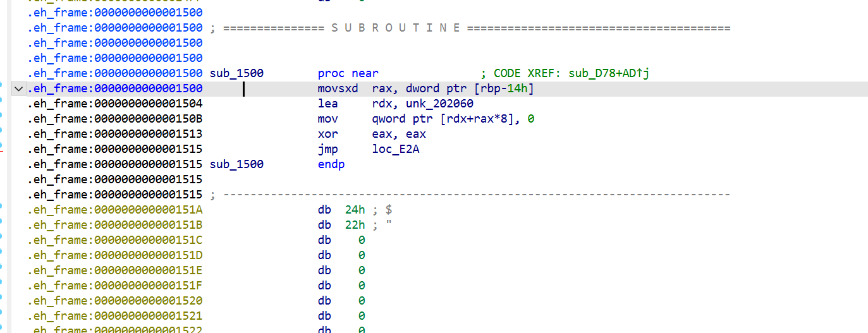Click the S U B R O U T I N E comment
The width and height of the screenshot is (868, 333).
pos(396,28)
